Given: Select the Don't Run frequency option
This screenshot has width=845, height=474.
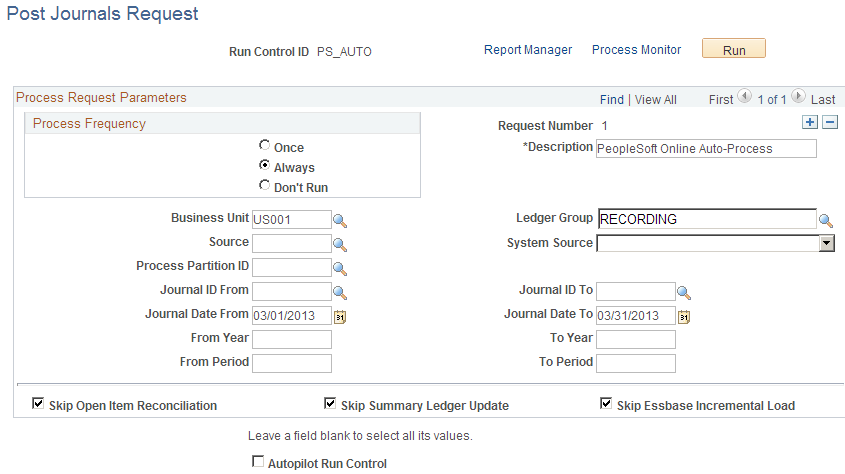Looking at the screenshot, I should coord(264,185).
